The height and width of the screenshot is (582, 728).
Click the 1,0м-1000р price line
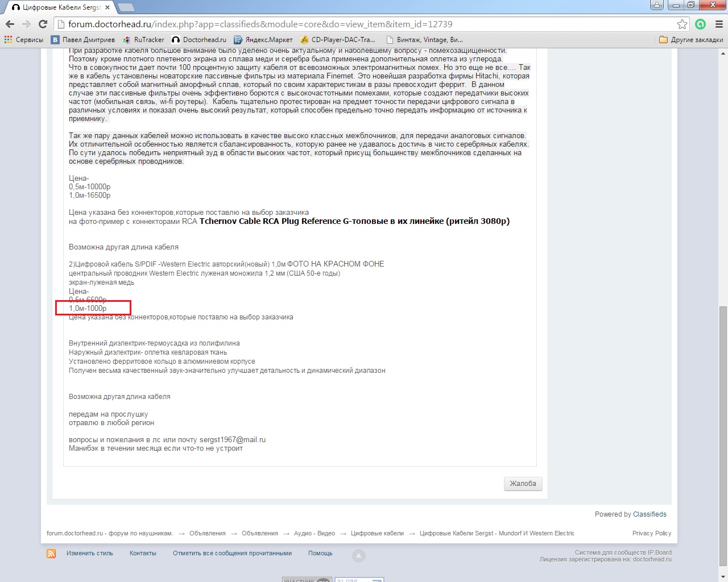pos(88,309)
